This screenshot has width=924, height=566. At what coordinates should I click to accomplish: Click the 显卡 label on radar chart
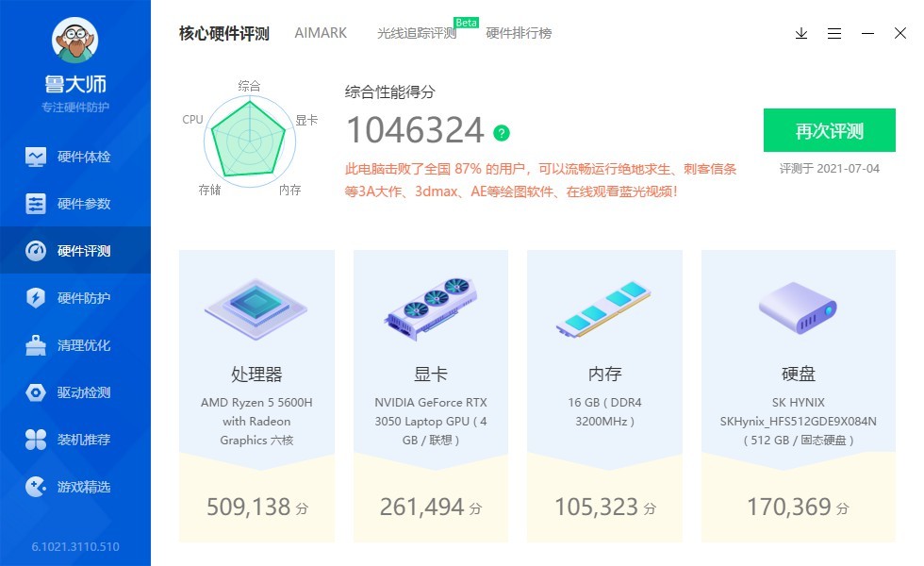[x=306, y=121]
